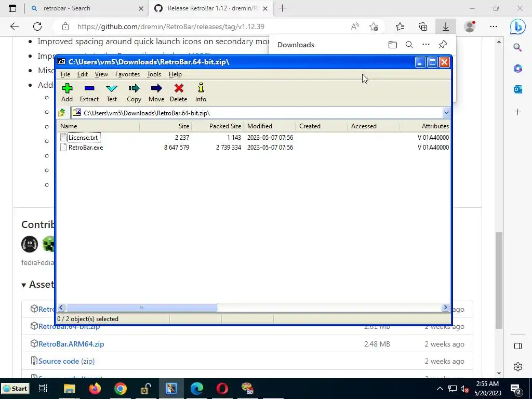Sort by the Size column header
532x399 pixels.
pyautogui.click(x=166, y=126)
